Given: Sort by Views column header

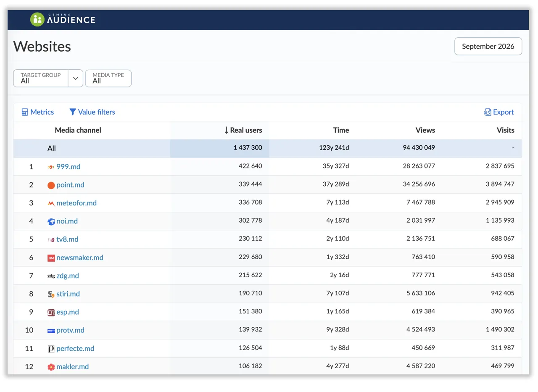Looking at the screenshot, I should [425, 130].
